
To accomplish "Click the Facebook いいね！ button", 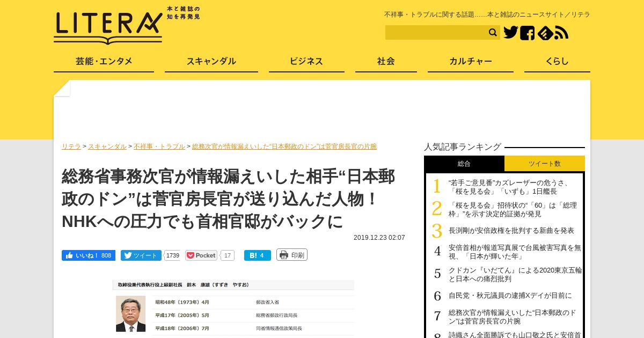I will click(x=89, y=255).
